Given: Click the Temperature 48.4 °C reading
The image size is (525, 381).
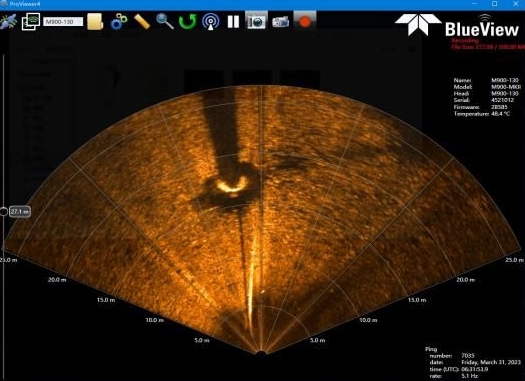Looking at the screenshot, I should click(501, 114).
